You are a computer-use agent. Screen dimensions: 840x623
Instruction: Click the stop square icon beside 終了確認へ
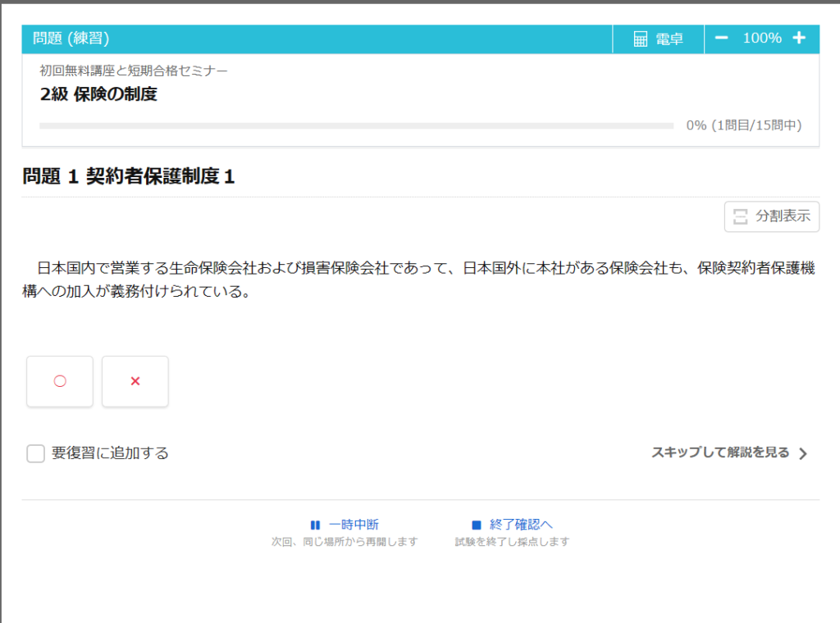[476, 525]
